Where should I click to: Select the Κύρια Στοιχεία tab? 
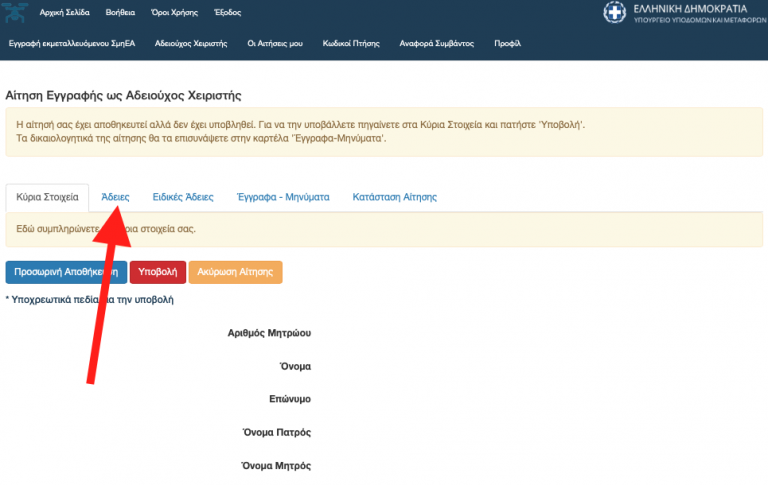(47, 197)
